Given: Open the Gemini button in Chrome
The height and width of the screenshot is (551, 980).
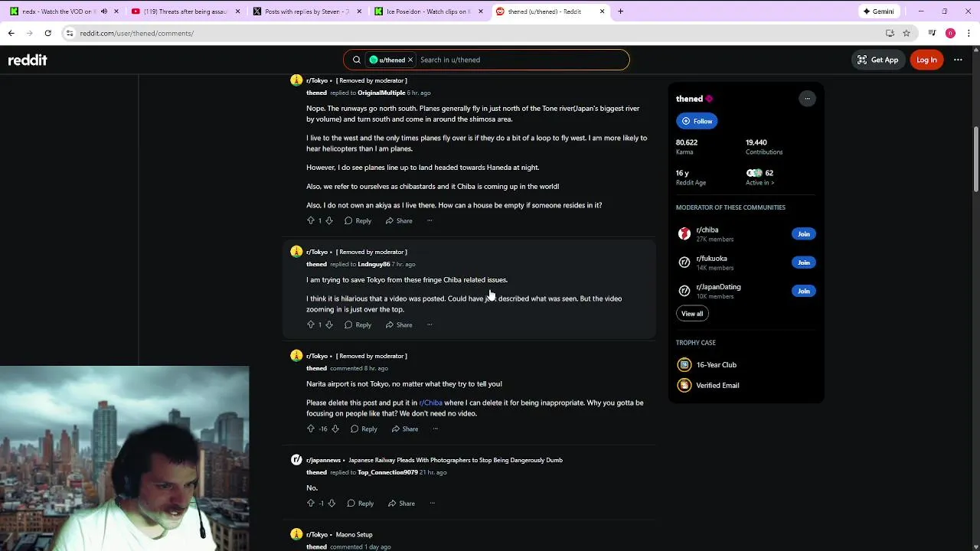Looking at the screenshot, I should (878, 11).
